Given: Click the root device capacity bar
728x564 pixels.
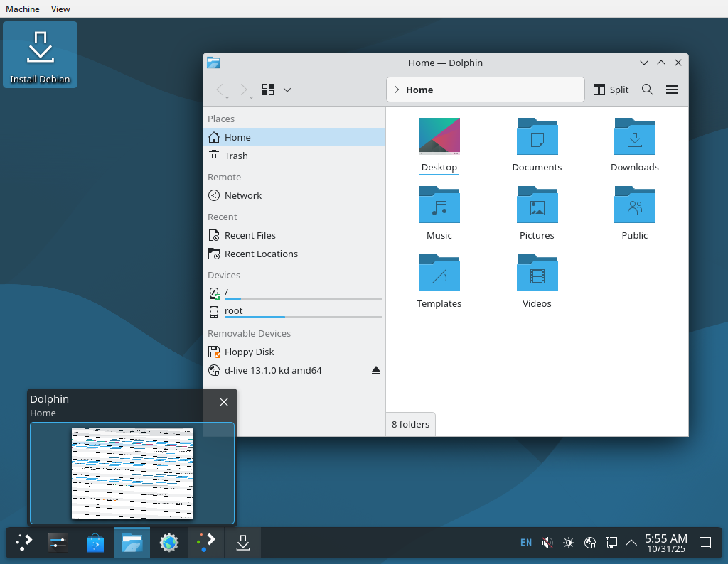Looking at the screenshot, I should [x=303, y=317].
